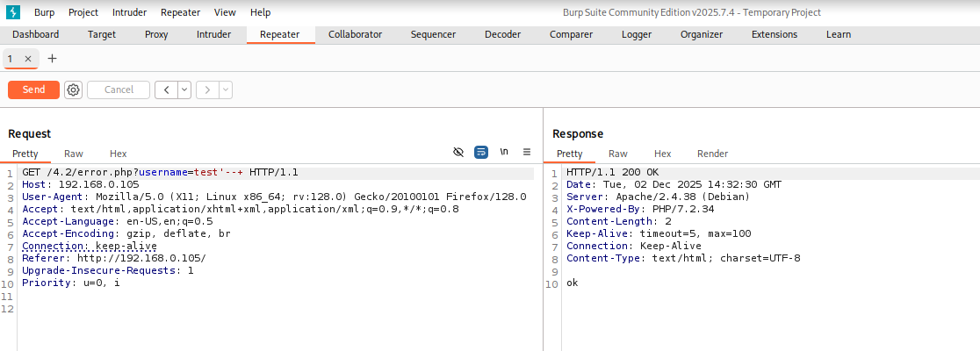Close Repeater tab 1

click(x=28, y=59)
